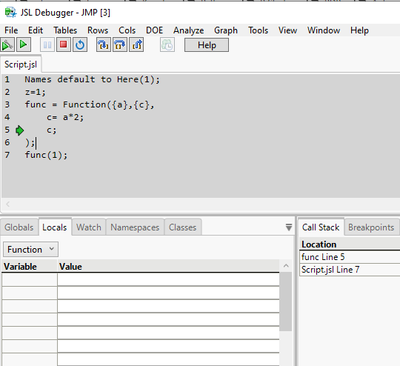
Task: Click code line 'c= a*2;'
Action: [65, 117]
